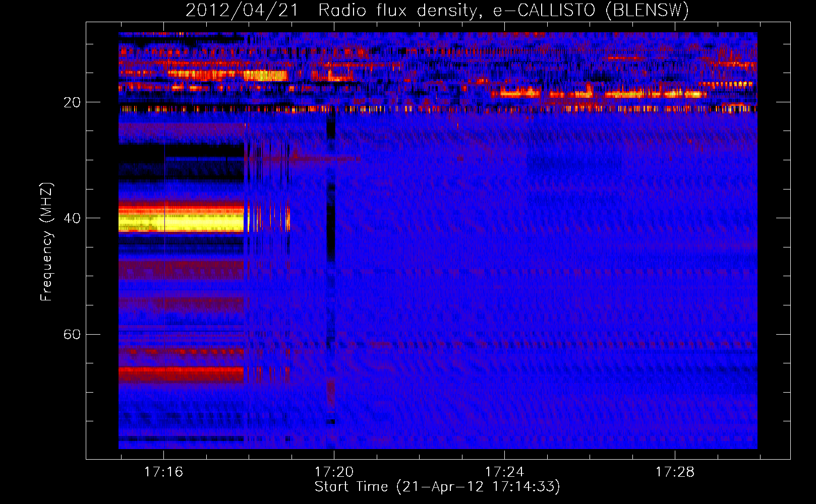Click the red emission band below 60 MHz
This screenshot has height=504, width=816.
[181, 374]
